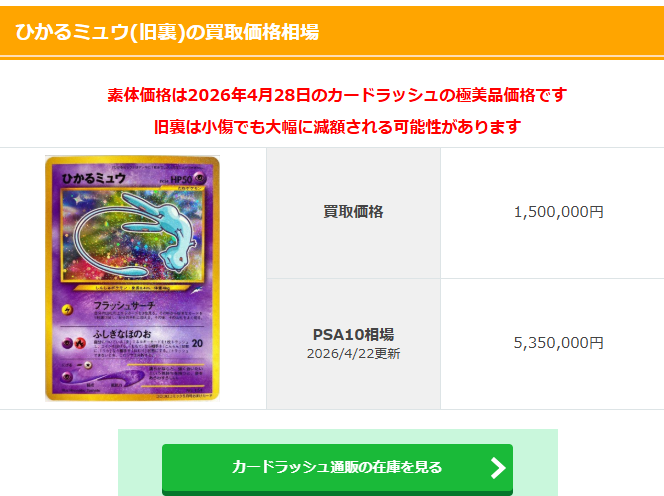This screenshot has height=496, width=664.
Task: Click the フラッシュサーチ ability text on card
Action: tap(124, 305)
